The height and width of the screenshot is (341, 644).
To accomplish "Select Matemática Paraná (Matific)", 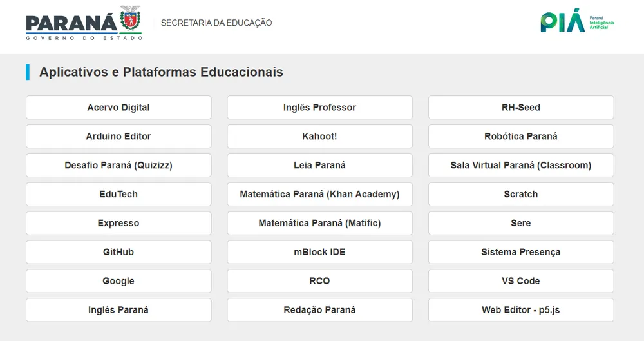I will [x=319, y=224].
